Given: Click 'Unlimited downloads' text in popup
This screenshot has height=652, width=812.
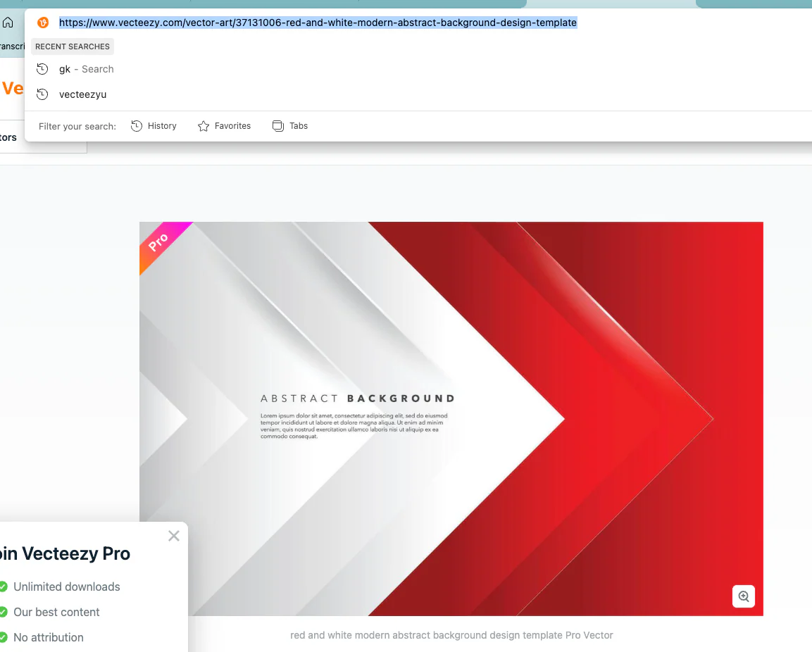Looking at the screenshot, I should click(x=67, y=587).
